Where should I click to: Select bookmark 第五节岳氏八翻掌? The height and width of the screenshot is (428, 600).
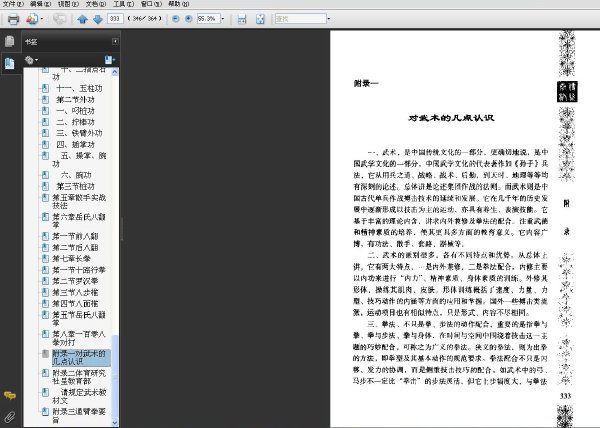coord(79,319)
